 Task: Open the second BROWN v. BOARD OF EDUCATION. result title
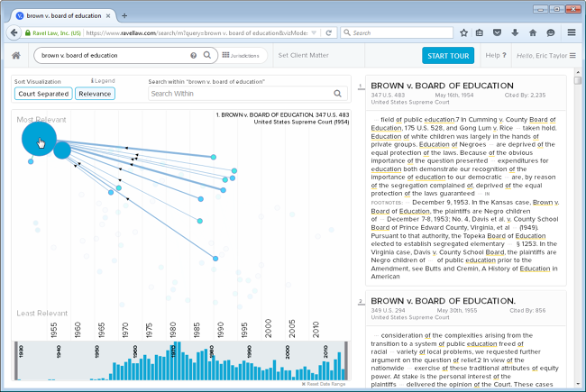(444, 301)
